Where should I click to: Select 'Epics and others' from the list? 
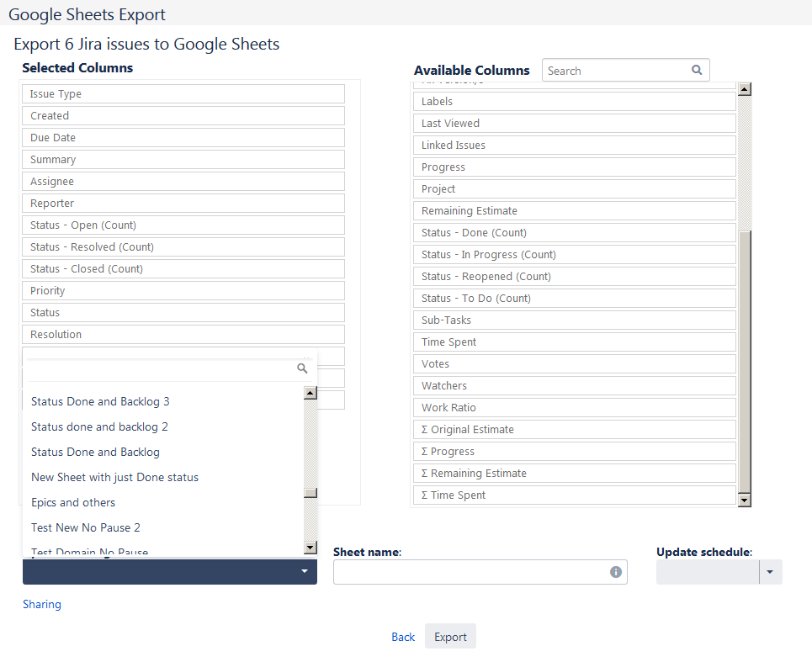73,502
